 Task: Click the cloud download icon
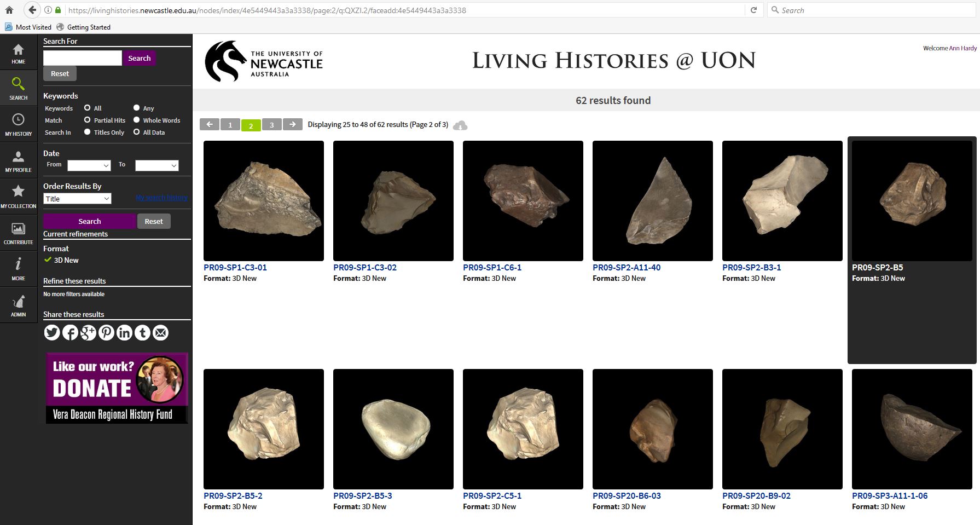pos(461,125)
